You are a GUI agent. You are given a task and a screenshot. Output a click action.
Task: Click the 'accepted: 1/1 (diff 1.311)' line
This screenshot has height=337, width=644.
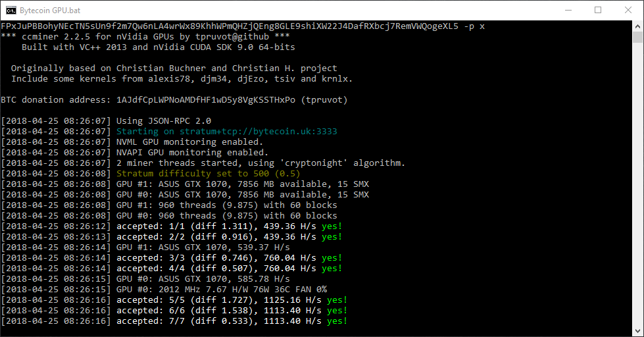[171, 226]
